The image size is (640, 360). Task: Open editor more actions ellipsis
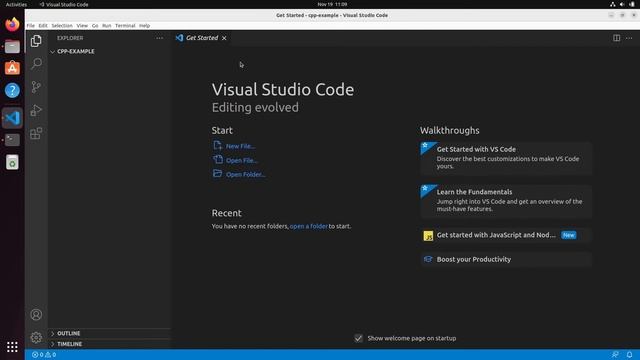coord(629,38)
